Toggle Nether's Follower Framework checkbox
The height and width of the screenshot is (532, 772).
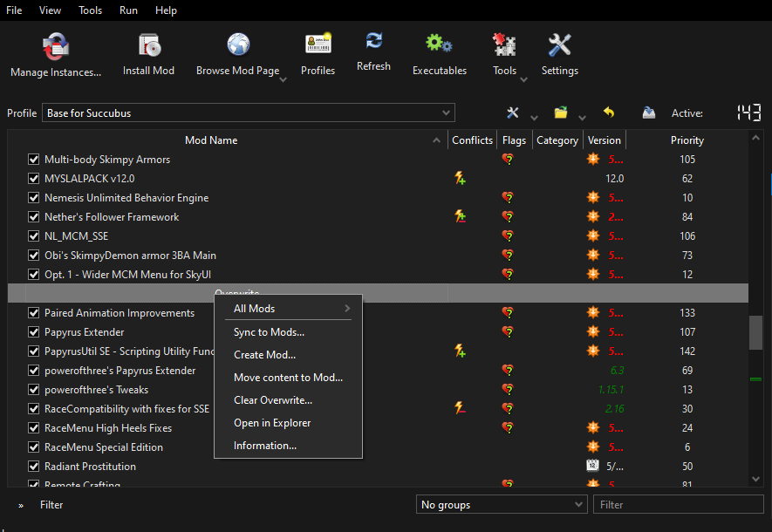[33, 217]
